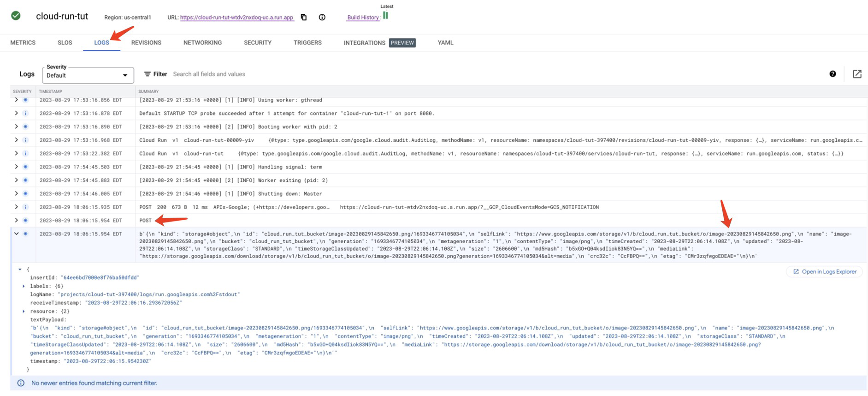
Task: Click the 18:06:15.954 row with POST summary
Action: tap(439, 220)
